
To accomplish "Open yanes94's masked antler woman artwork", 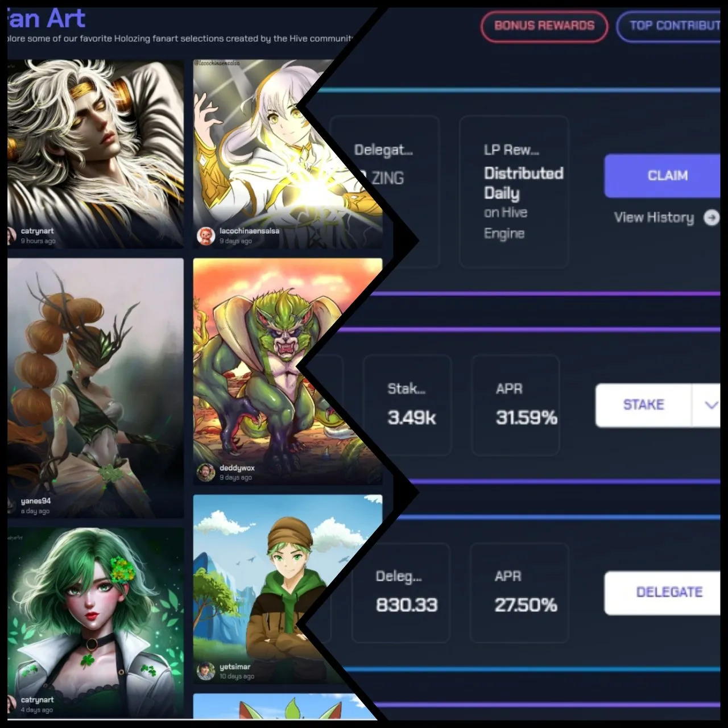I will [x=96, y=388].
